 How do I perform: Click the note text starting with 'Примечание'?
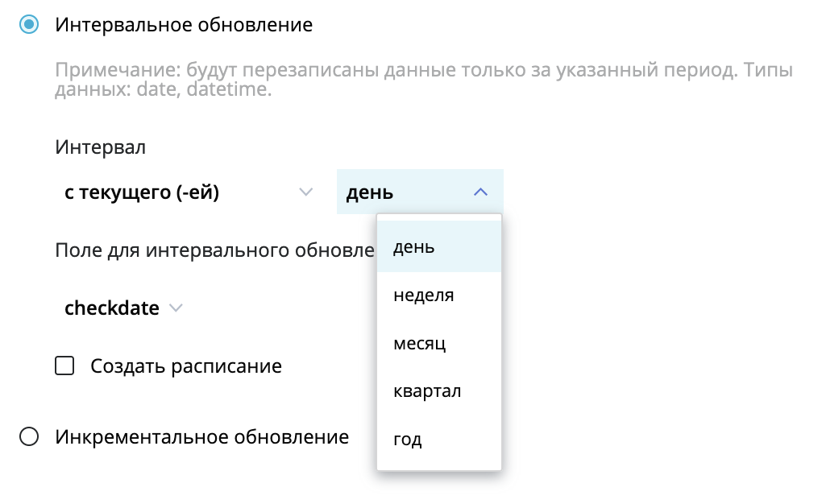pos(424,80)
